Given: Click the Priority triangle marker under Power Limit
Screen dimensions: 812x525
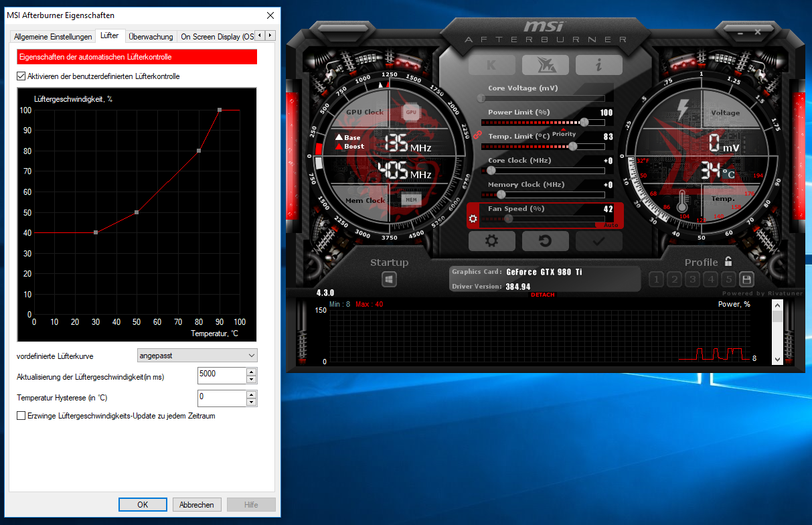Looking at the screenshot, I should coord(564,129).
